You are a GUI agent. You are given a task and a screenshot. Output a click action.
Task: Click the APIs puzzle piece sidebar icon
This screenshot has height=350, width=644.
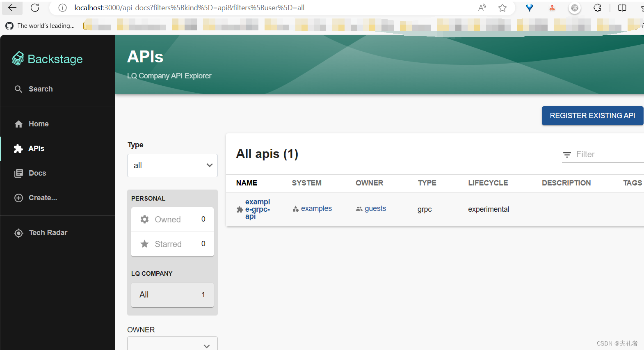18,149
